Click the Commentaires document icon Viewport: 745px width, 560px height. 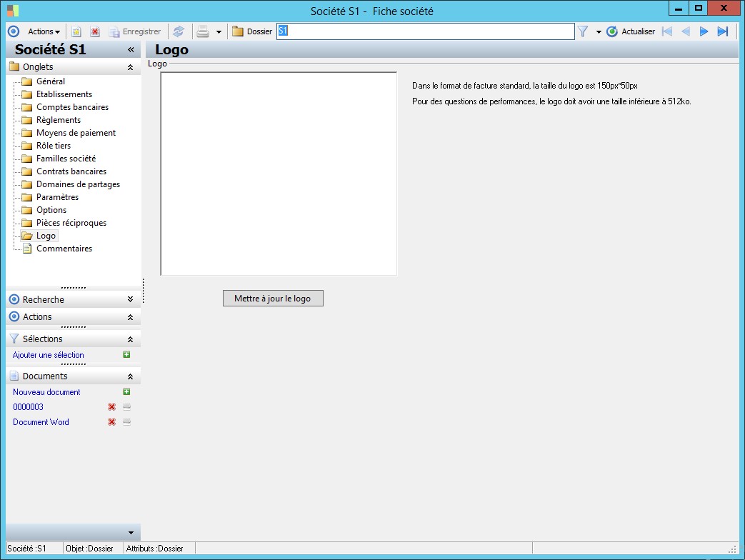pyautogui.click(x=28, y=249)
